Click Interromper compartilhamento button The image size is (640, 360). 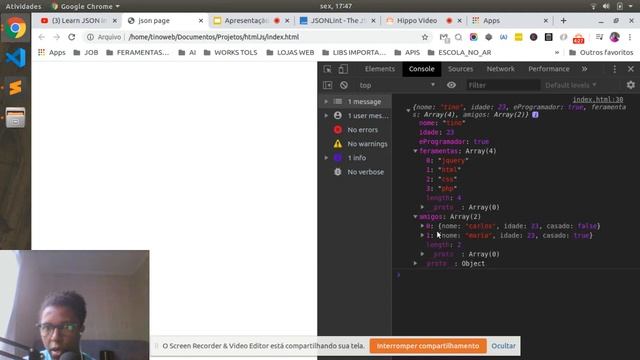click(428, 346)
